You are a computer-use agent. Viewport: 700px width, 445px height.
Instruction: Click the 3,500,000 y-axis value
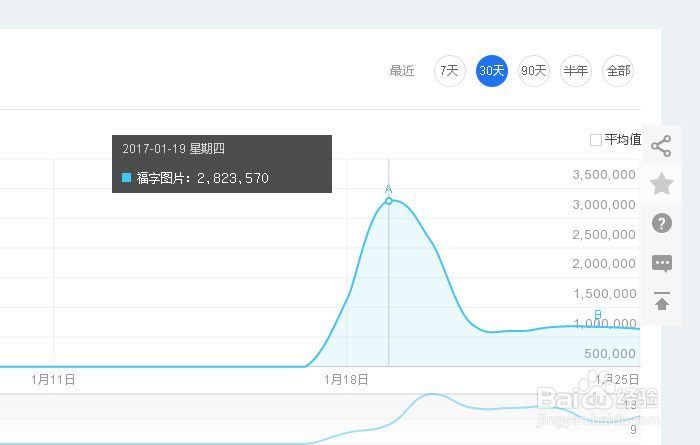604,175
